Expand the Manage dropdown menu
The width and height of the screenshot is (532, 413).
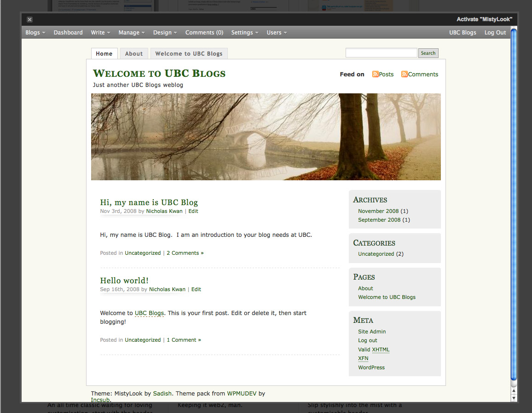pyautogui.click(x=132, y=33)
